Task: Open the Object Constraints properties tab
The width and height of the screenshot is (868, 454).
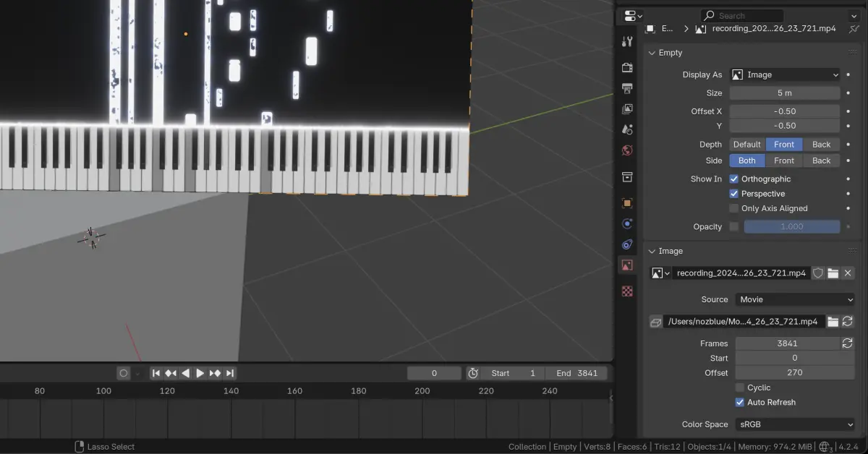Action: coord(627,244)
